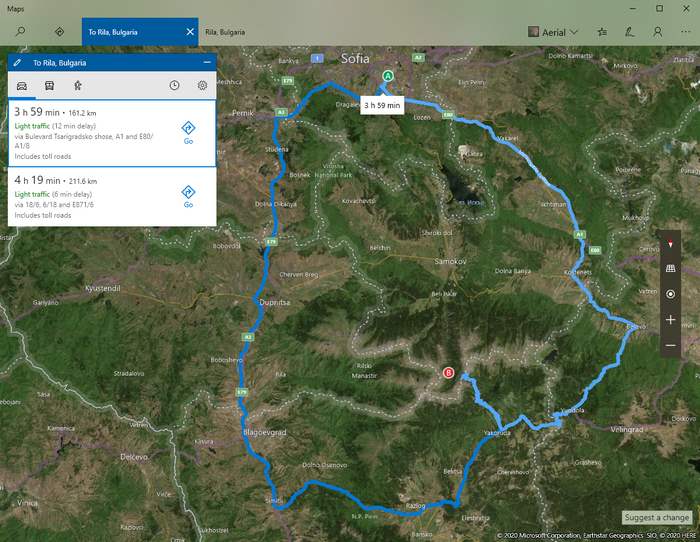Open departure time clock options

[x=174, y=86]
